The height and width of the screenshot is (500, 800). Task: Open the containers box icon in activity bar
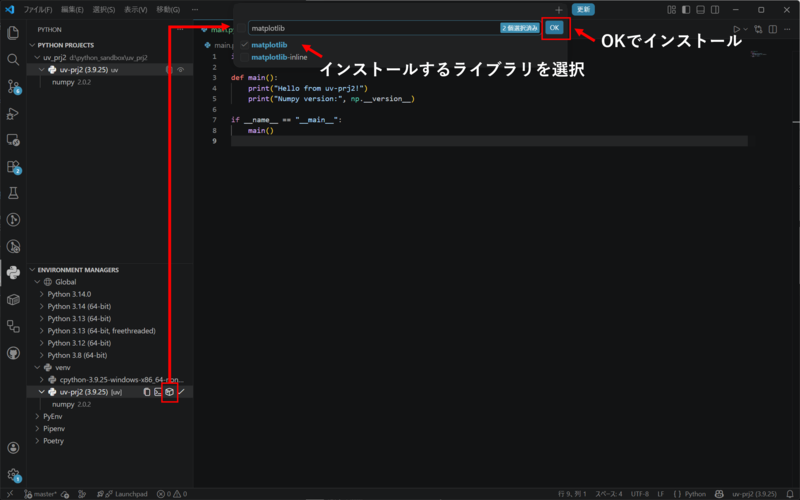[x=13, y=299]
